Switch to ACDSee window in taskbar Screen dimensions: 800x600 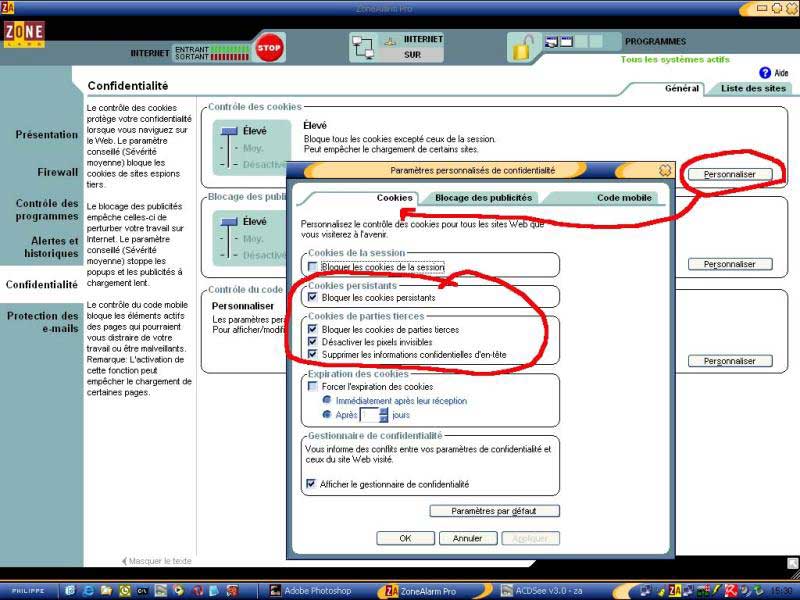tap(544, 591)
